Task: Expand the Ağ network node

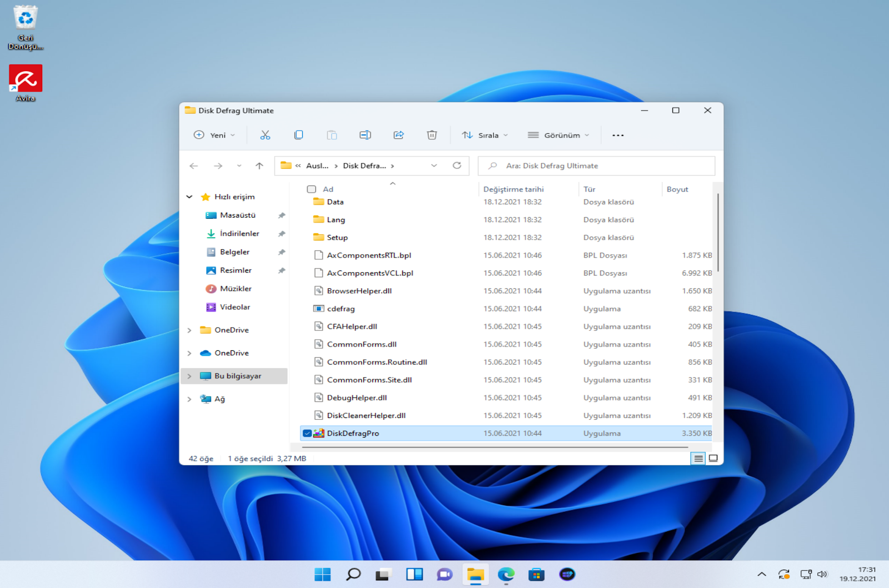Action: click(189, 399)
